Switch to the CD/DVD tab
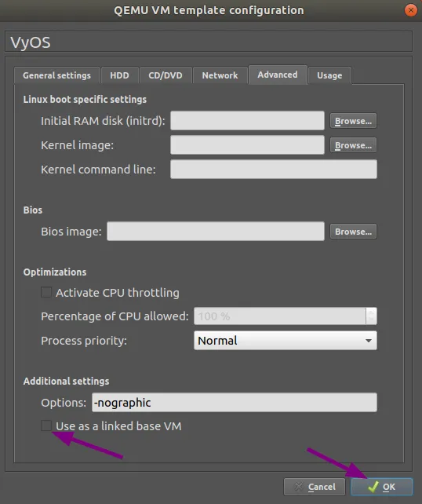Viewport: 422px width, 504px height. click(166, 75)
